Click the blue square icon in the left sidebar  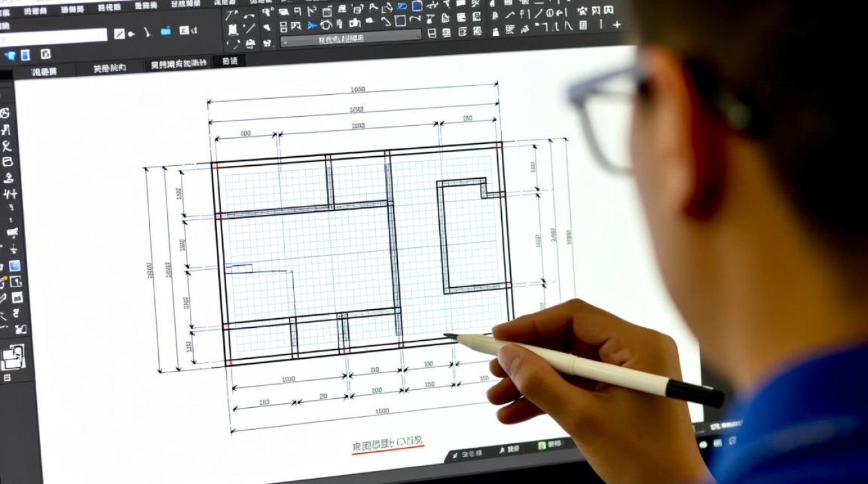pos(14,266)
